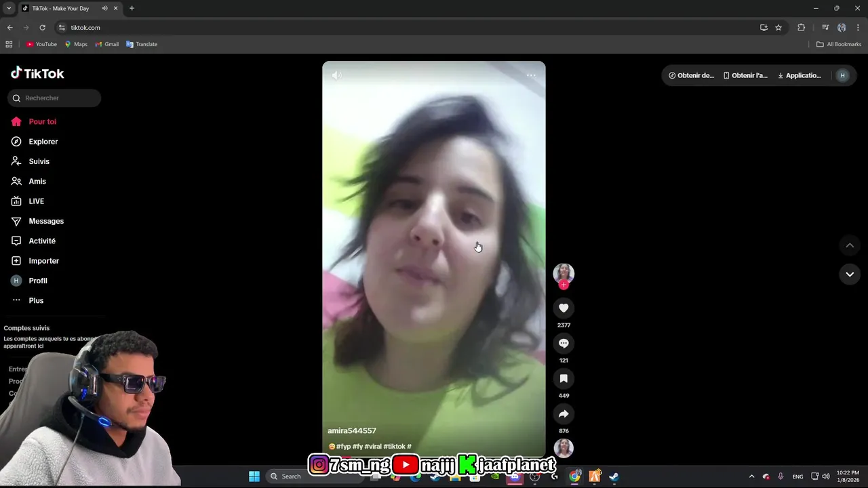Open the H account avatar menu
Image resolution: width=868 pixels, height=488 pixels.
(x=842, y=75)
